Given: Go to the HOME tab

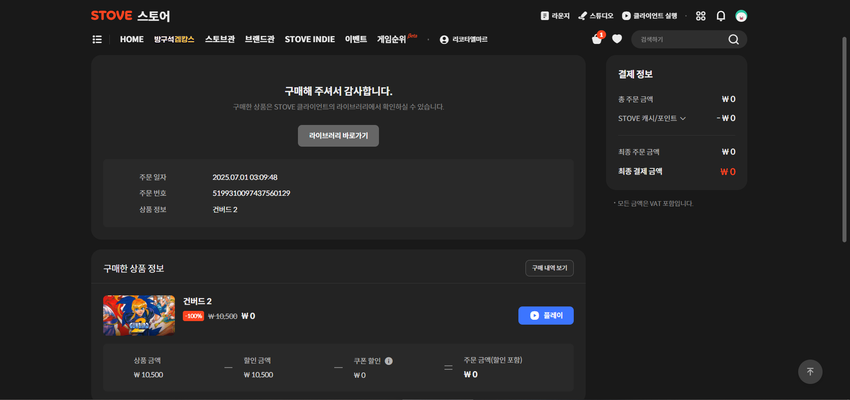Looking at the screenshot, I should click(x=132, y=39).
